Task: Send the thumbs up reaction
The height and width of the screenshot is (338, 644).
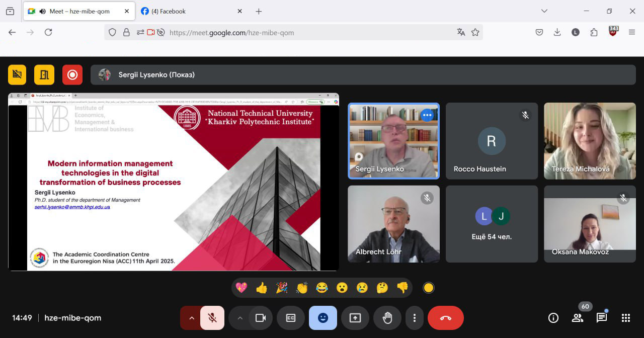Action: point(262,288)
